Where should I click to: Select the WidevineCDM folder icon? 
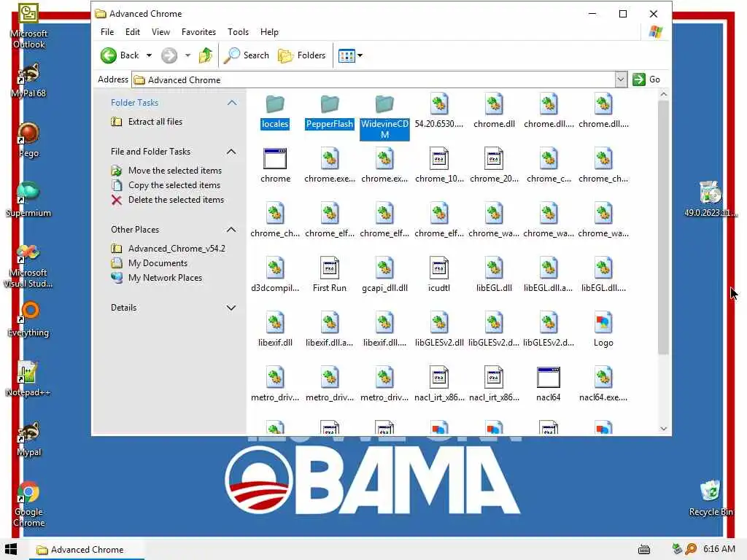tap(384, 104)
